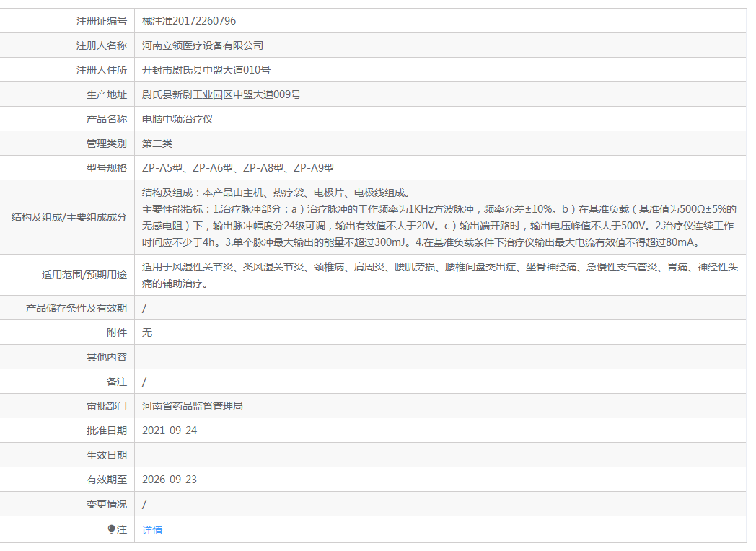The width and height of the screenshot is (756, 551).
Task: Click the 注册人名称 label
Action: [x=101, y=45]
